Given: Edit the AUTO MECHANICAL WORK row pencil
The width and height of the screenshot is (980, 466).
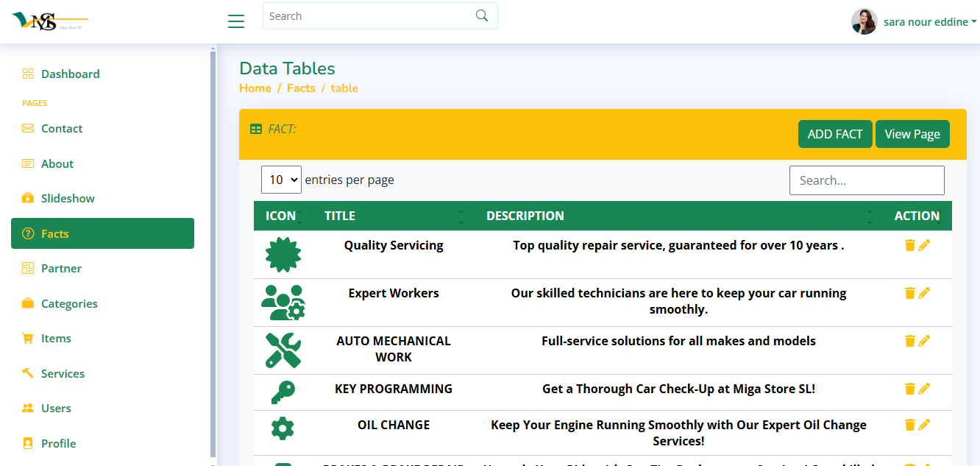Looking at the screenshot, I should pos(924,341).
